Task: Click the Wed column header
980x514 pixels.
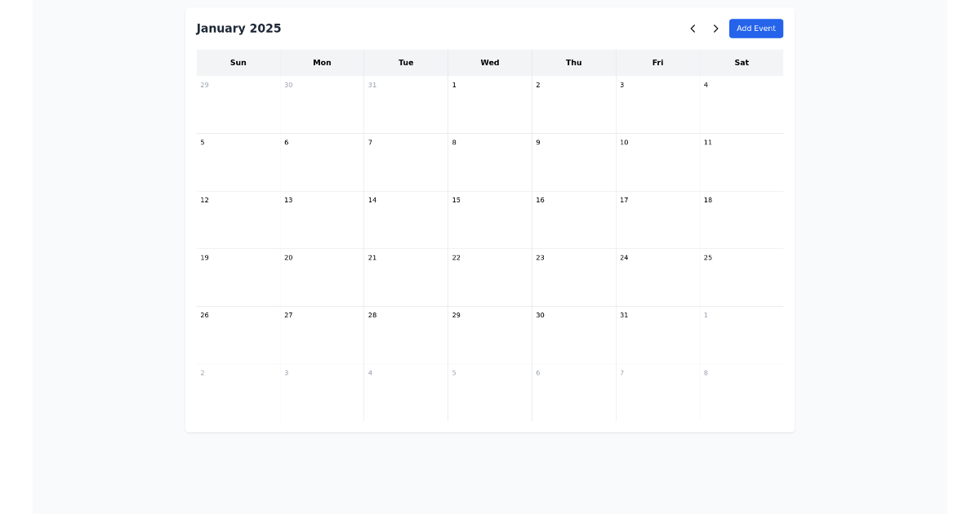Action: (489, 63)
